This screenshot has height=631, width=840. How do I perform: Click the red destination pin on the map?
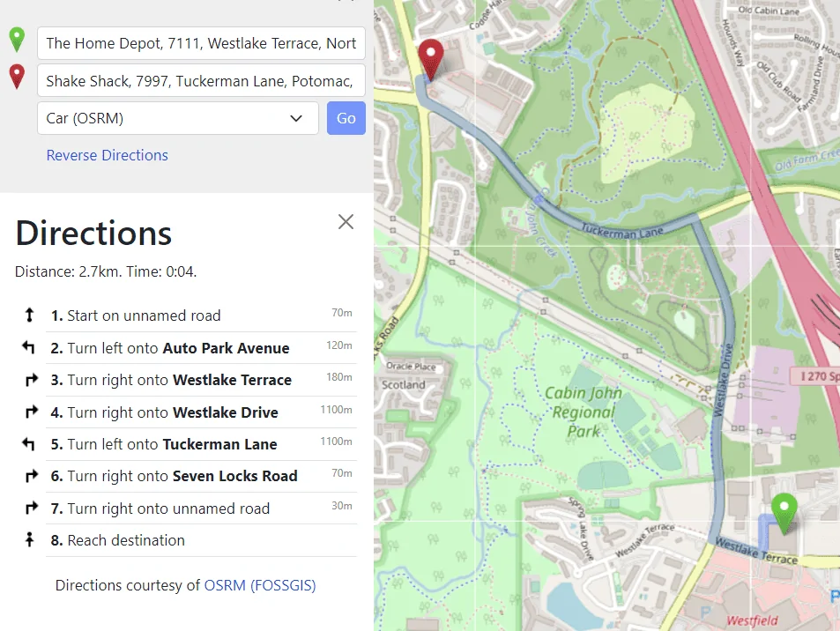[x=431, y=59]
